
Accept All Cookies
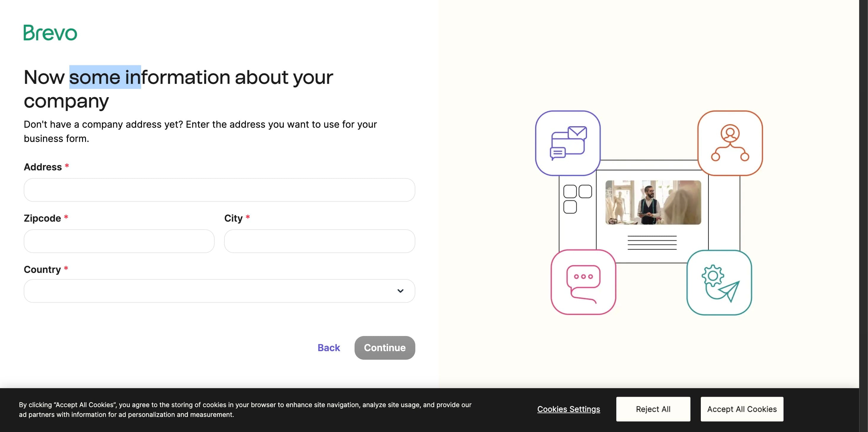pos(741,409)
